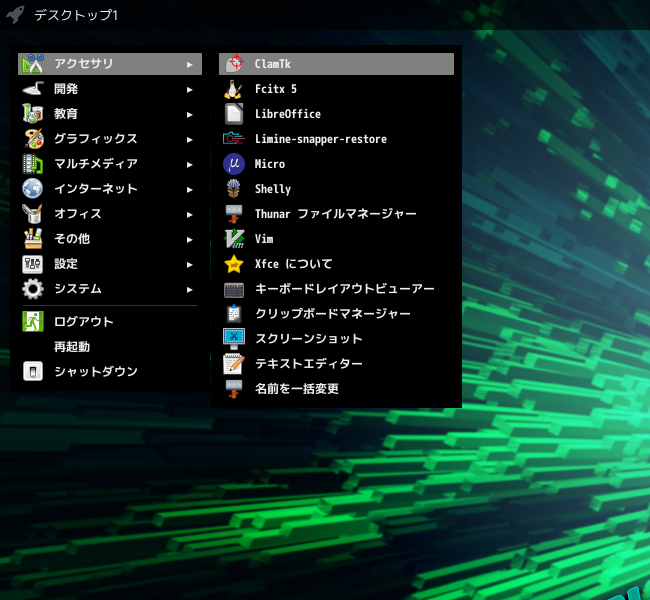The image size is (650, 600).
Task: Open Shelly entry
Action: click(336, 189)
